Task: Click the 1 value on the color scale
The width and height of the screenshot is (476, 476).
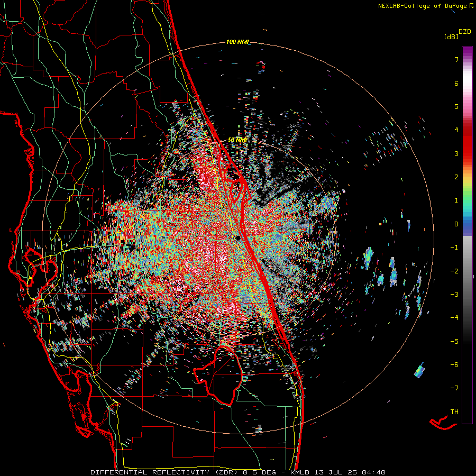Action: pos(456,200)
